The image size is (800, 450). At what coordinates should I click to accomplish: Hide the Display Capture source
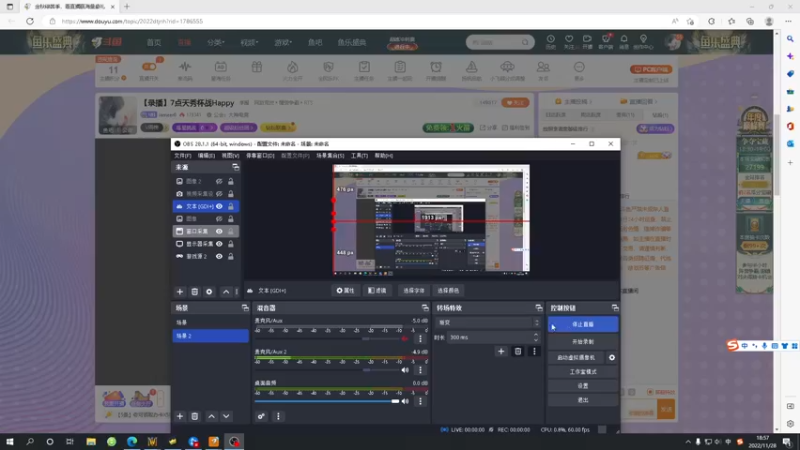[219, 244]
